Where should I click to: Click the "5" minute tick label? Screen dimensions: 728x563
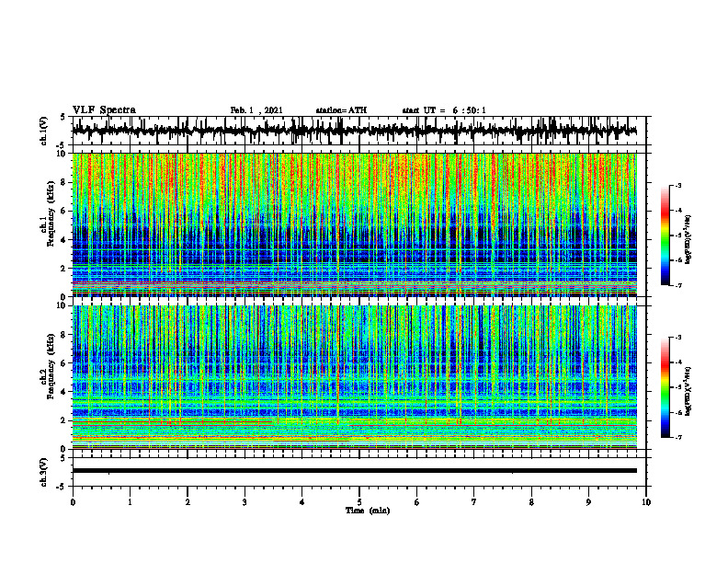[x=359, y=502]
